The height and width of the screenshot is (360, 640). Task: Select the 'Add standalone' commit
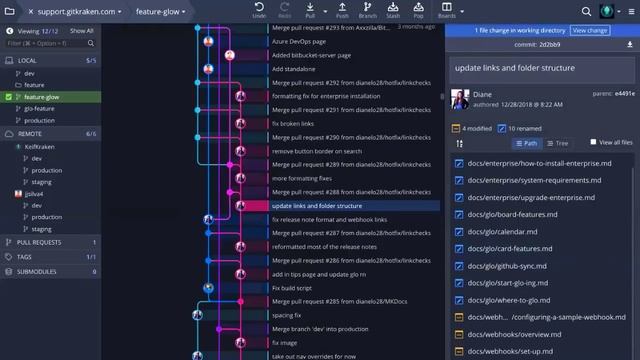[293, 69]
